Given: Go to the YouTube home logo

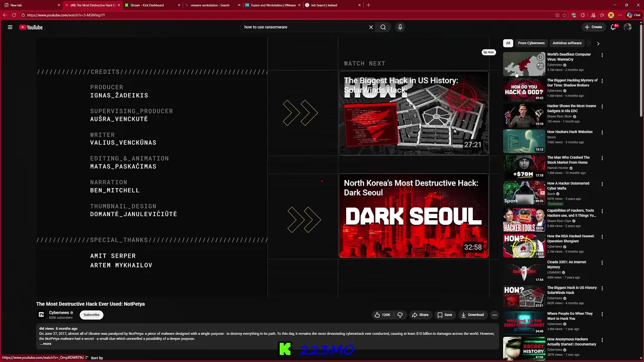Looking at the screenshot, I should pyautogui.click(x=31, y=27).
